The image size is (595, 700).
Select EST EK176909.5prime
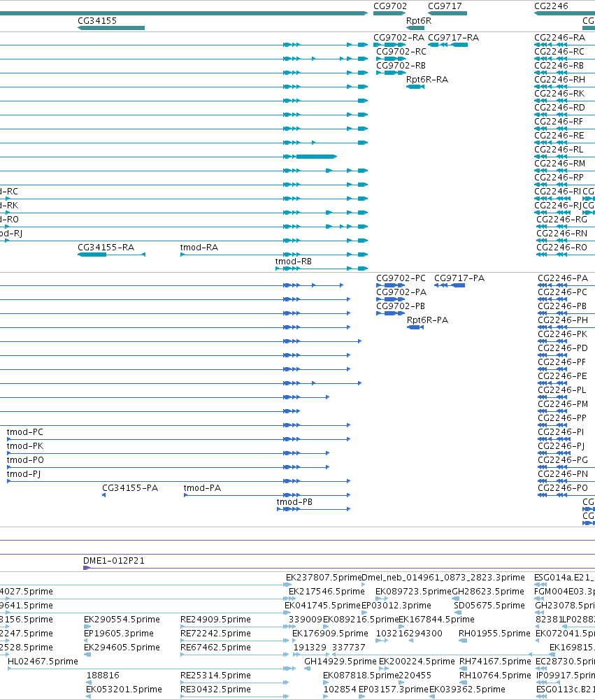click(x=330, y=634)
